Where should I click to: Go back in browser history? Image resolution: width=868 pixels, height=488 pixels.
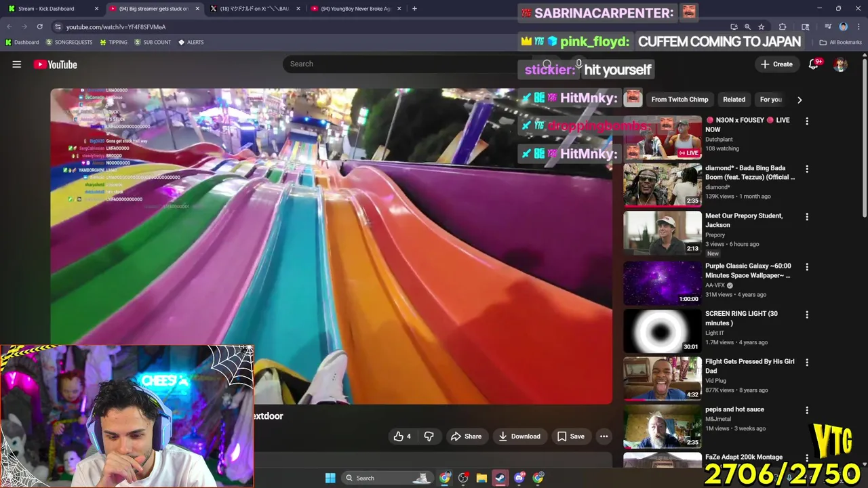[9, 27]
